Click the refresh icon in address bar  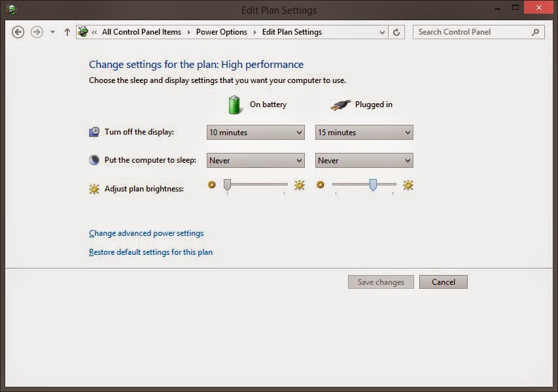(x=397, y=32)
